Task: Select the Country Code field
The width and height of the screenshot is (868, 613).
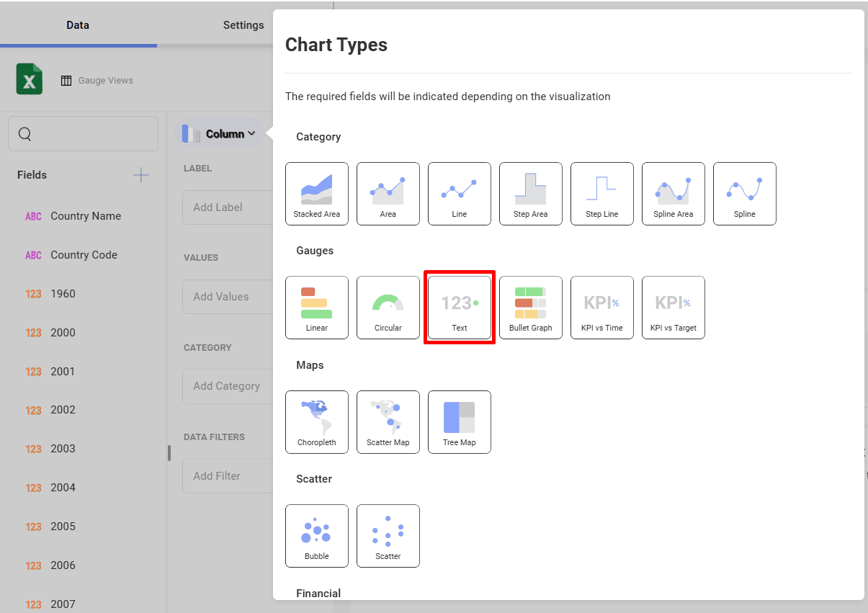Action: click(x=83, y=255)
